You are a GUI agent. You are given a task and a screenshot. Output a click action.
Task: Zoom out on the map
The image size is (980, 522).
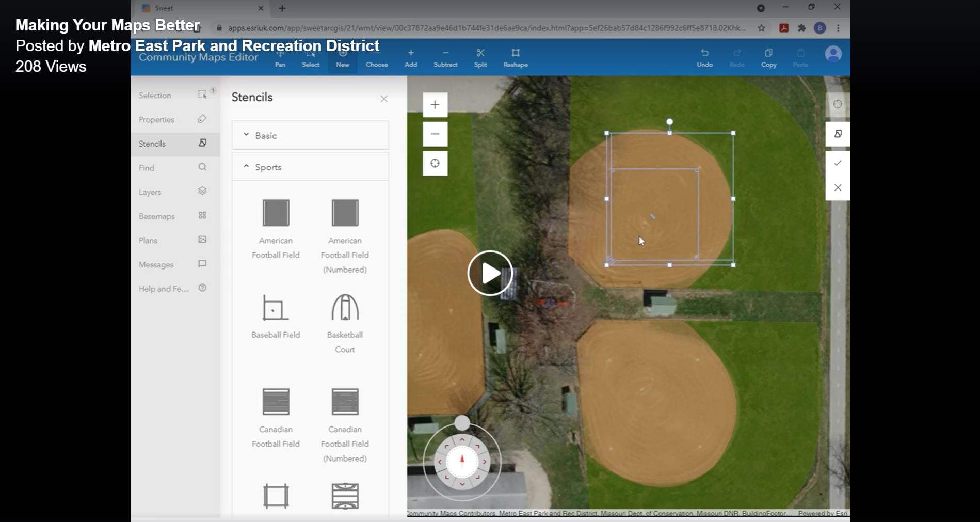click(x=435, y=134)
